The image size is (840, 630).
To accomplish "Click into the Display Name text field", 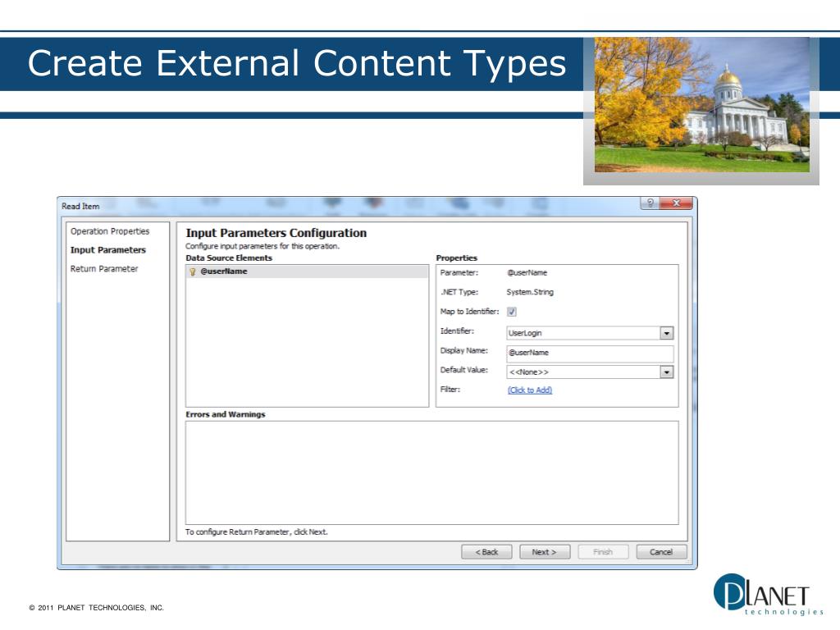I will click(589, 353).
